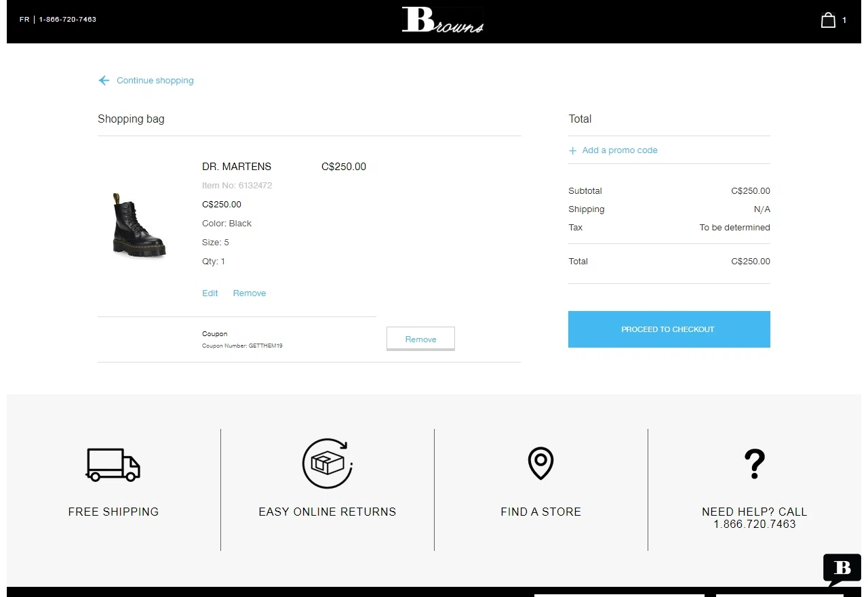868x597 pixels.
Task: Open the shopping bag icon in header
Action: click(828, 20)
